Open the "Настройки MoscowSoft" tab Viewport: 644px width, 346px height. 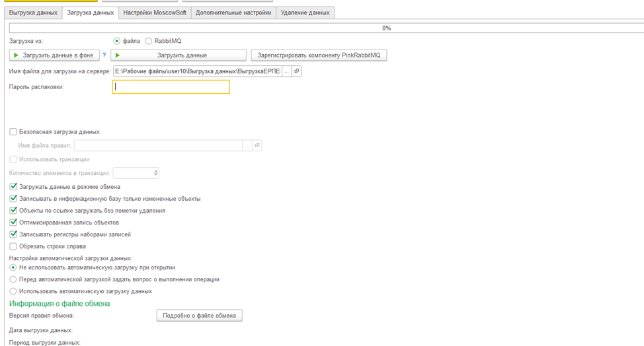[x=155, y=13]
